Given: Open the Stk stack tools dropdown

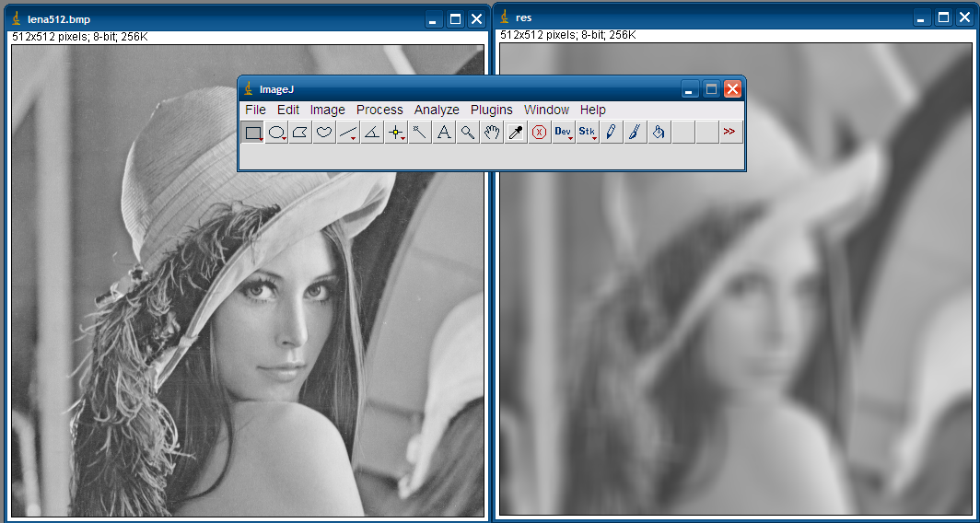Looking at the screenshot, I should point(588,133).
